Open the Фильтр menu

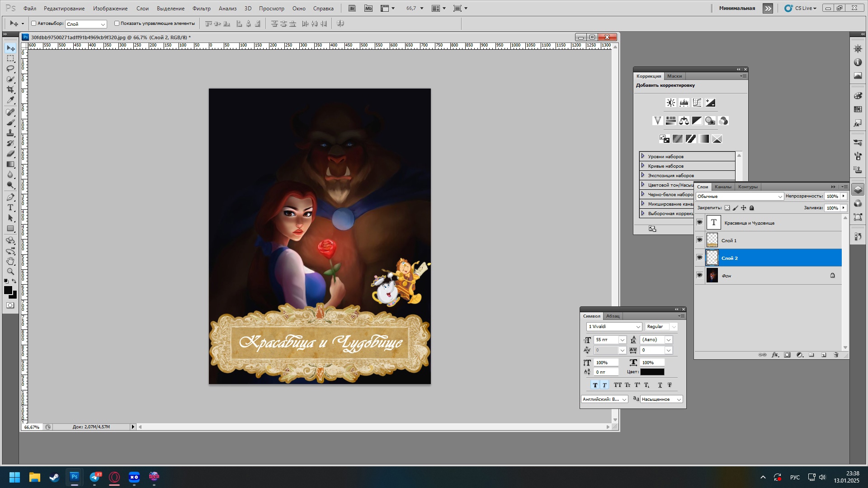(x=201, y=8)
